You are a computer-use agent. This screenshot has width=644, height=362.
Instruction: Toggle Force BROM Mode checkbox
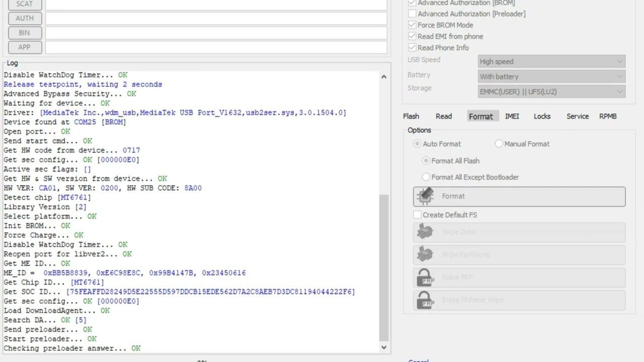coord(413,25)
